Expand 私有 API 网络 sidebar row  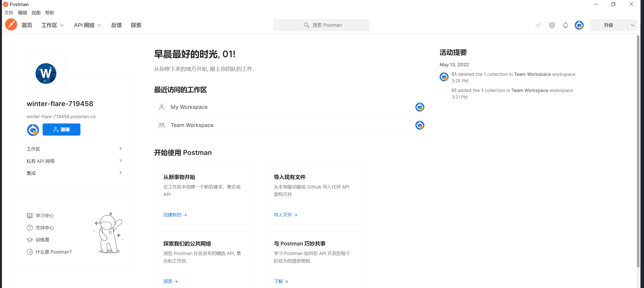point(120,161)
